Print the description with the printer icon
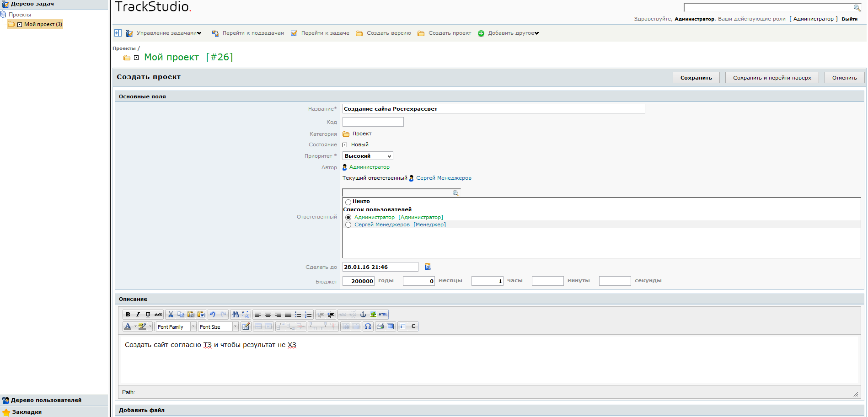 pyautogui.click(x=380, y=326)
